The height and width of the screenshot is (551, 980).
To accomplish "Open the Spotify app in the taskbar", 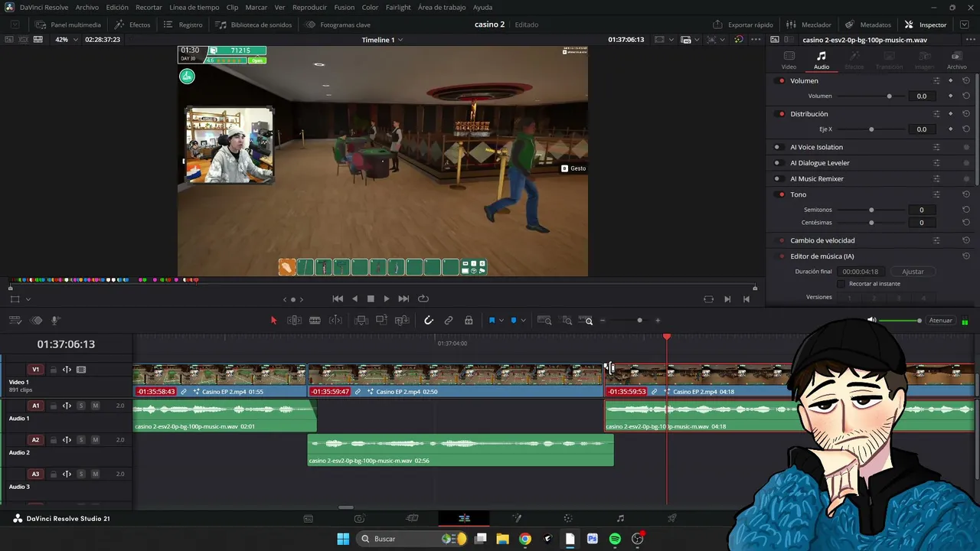I will click(x=615, y=539).
